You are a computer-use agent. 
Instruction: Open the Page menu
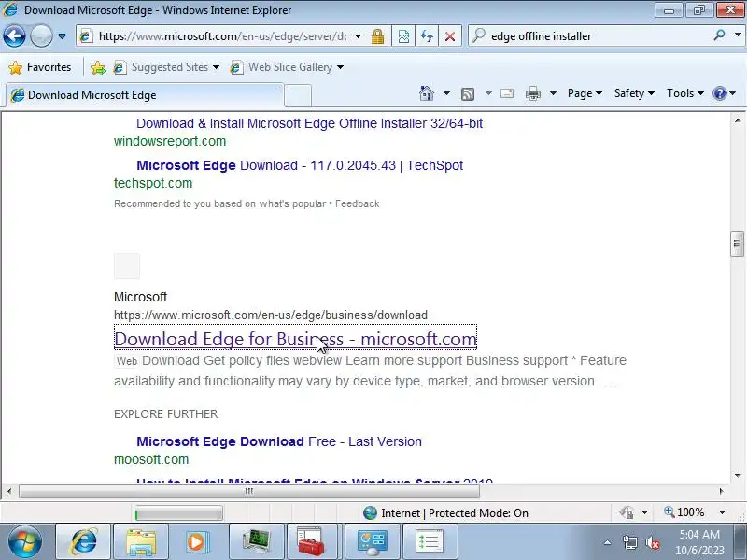click(585, 93)
